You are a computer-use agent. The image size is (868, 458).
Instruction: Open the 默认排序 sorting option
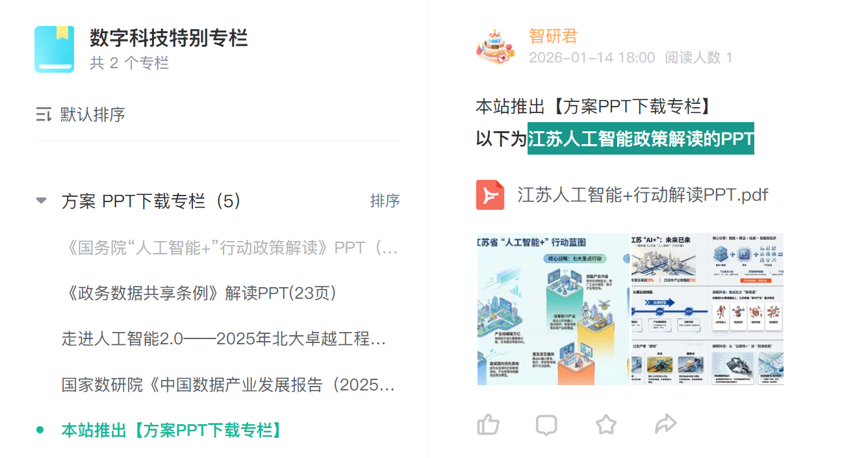click(80, 115)
